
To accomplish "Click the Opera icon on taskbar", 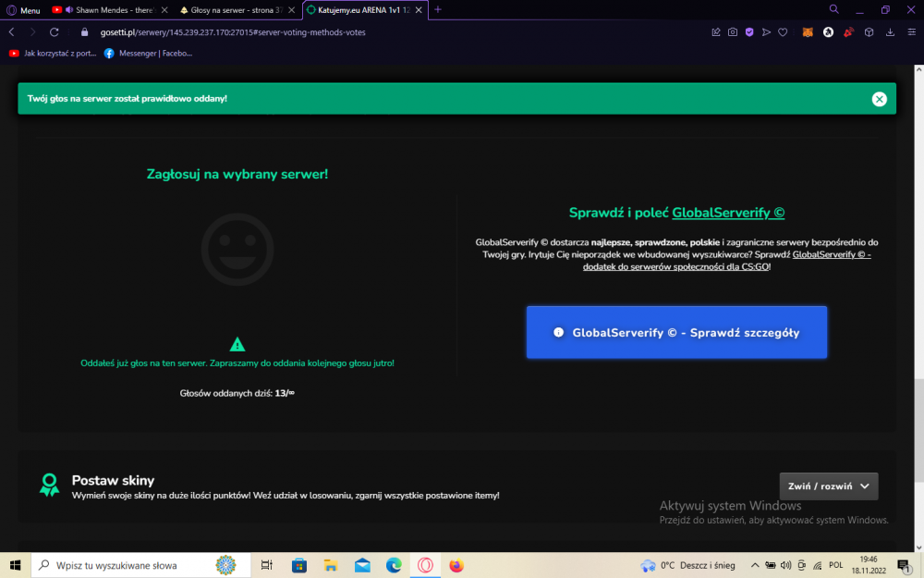I will coord(425,565).
